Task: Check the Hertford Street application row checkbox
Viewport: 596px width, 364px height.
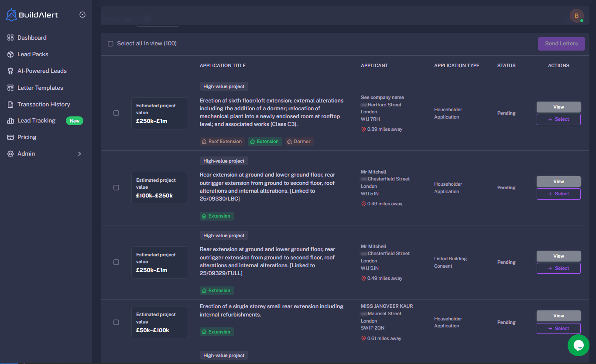Action: click(116, 113)
